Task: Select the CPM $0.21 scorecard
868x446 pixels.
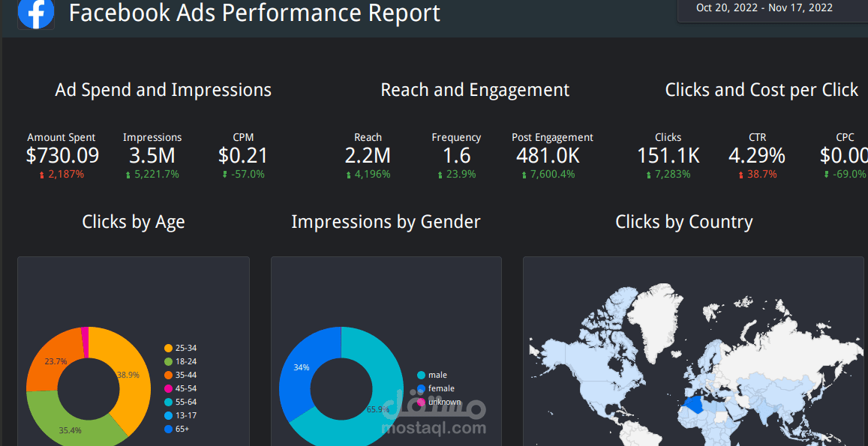Action: (x=243, y=155)
